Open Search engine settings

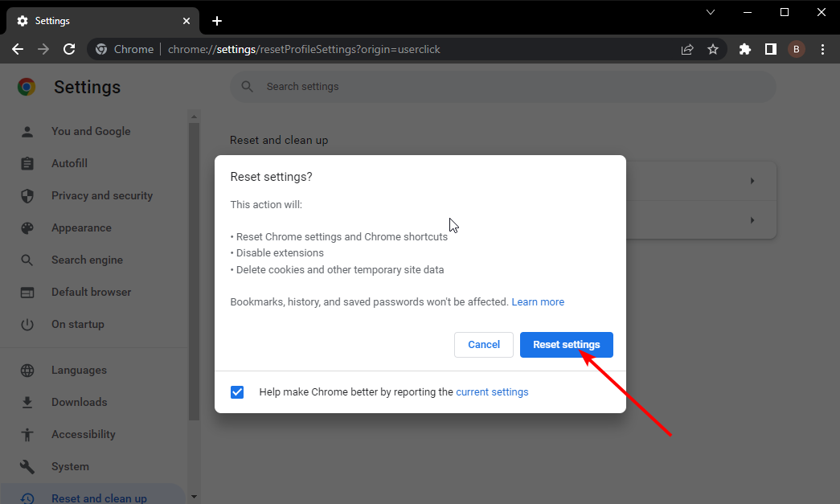click(x=87, y=260)
